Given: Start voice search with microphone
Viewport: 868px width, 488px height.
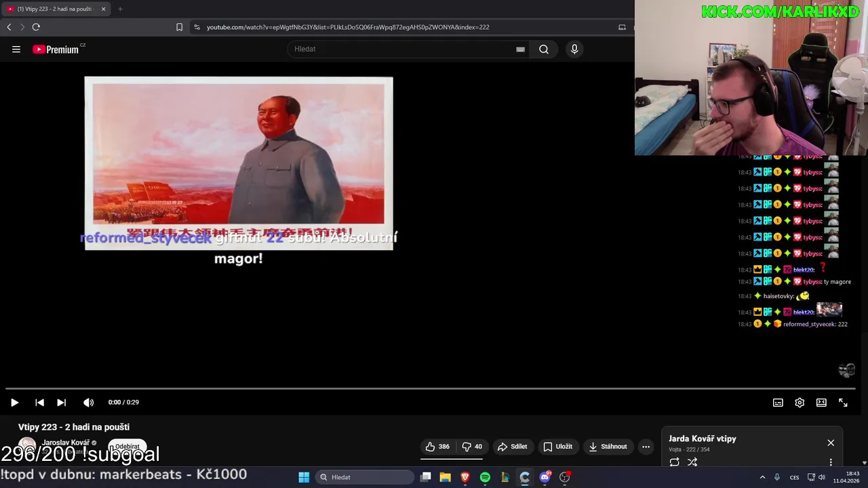Looking at the screenshot, I should (574, 49).
